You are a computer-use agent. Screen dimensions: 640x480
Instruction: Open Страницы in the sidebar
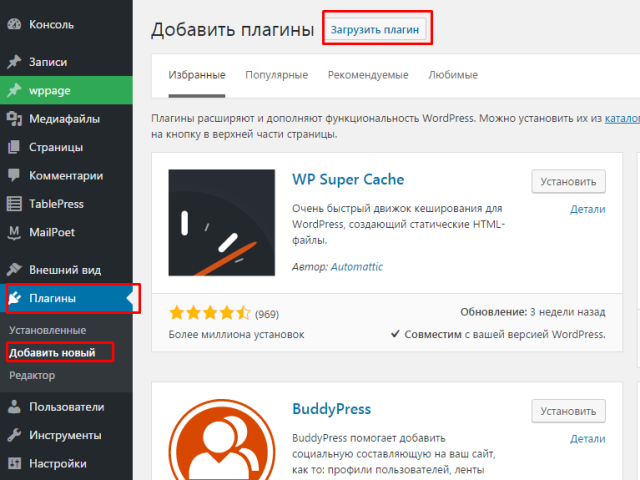pyautogui.click(x=56, y=147)
